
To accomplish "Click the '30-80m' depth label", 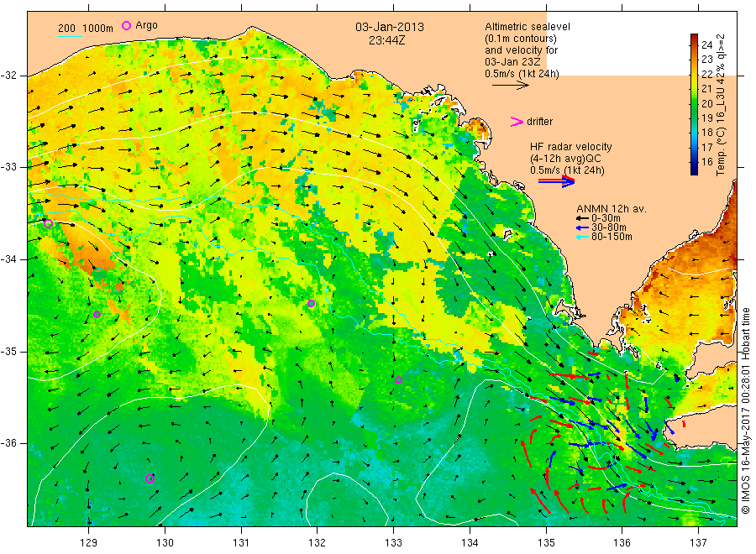I will click(609, 227).
